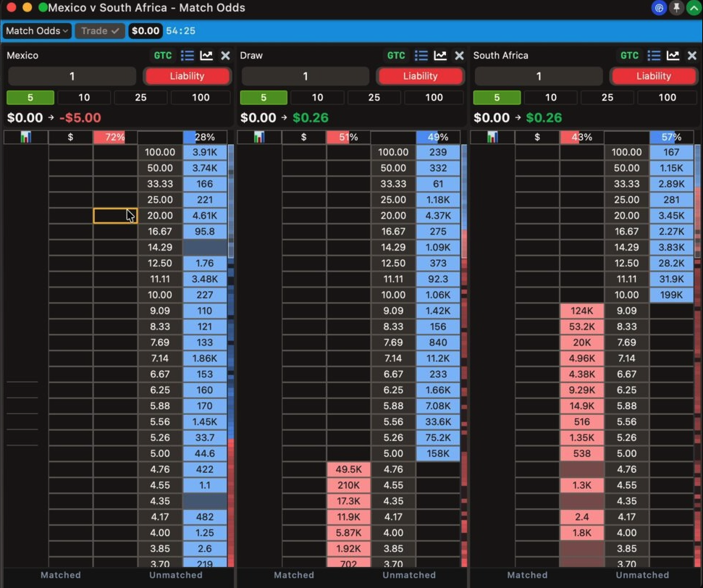Select stake 10 for Draw
Viewport: 703px width, 588px height.
(x=317, y=97)
